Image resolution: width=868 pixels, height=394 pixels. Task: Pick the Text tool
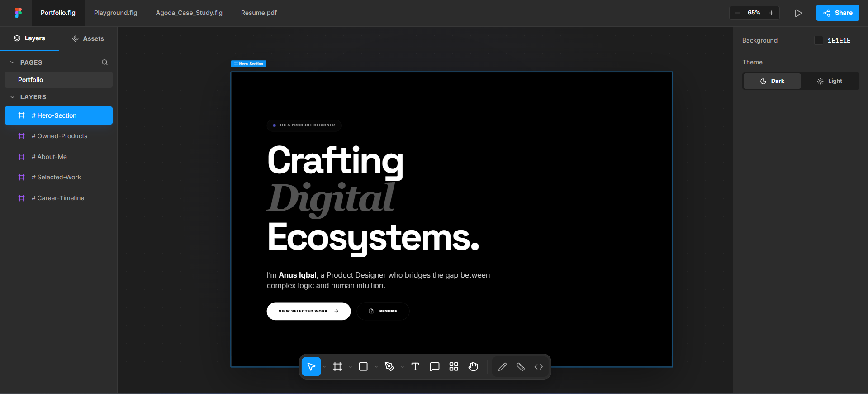click(415, 367)
